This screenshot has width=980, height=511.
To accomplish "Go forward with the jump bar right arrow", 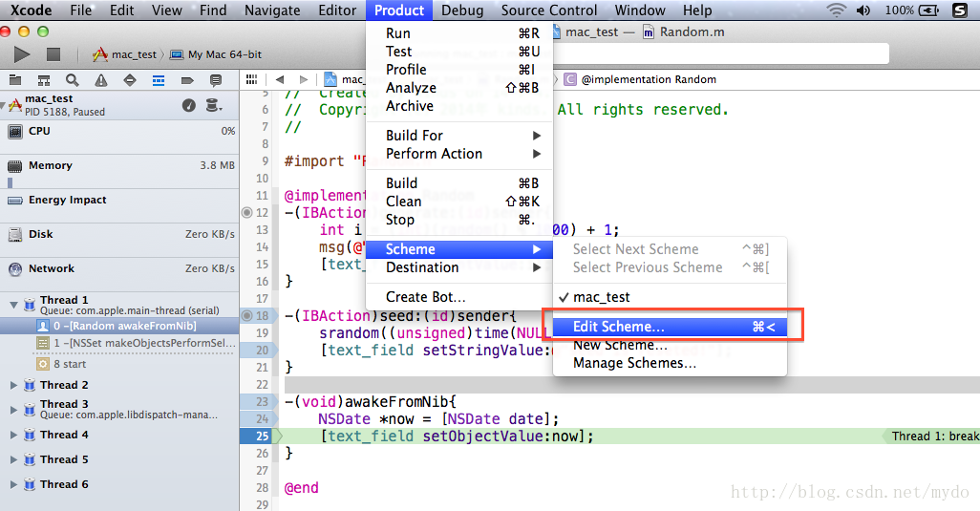I will coord(304,79).
